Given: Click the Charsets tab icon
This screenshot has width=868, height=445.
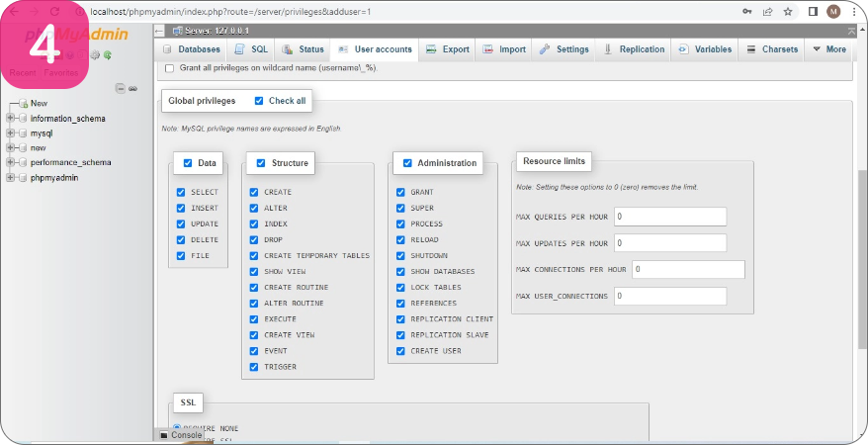Looking at the screenshot, I should pyautogui.click(x=751, y=49).
